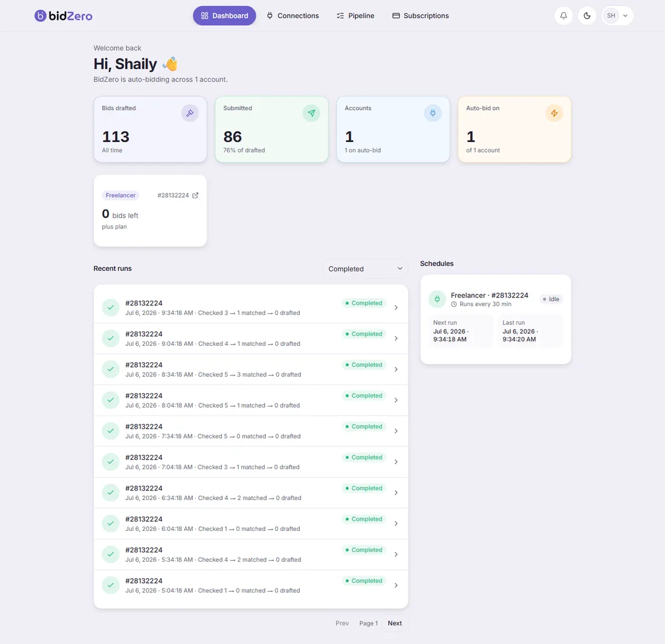Click the Recent runs heading
The image size is (665, 644).
click(x=112, y=268)
